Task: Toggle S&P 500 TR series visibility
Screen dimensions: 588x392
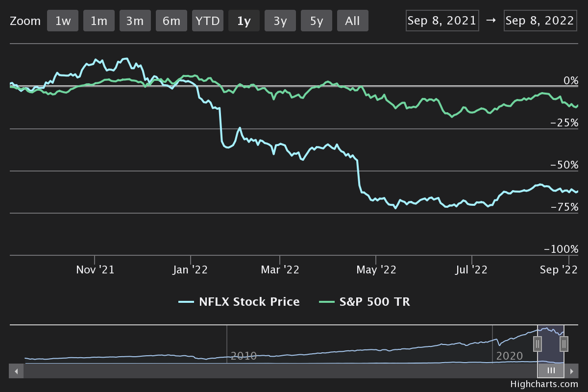Action: (x=365, y=302)
